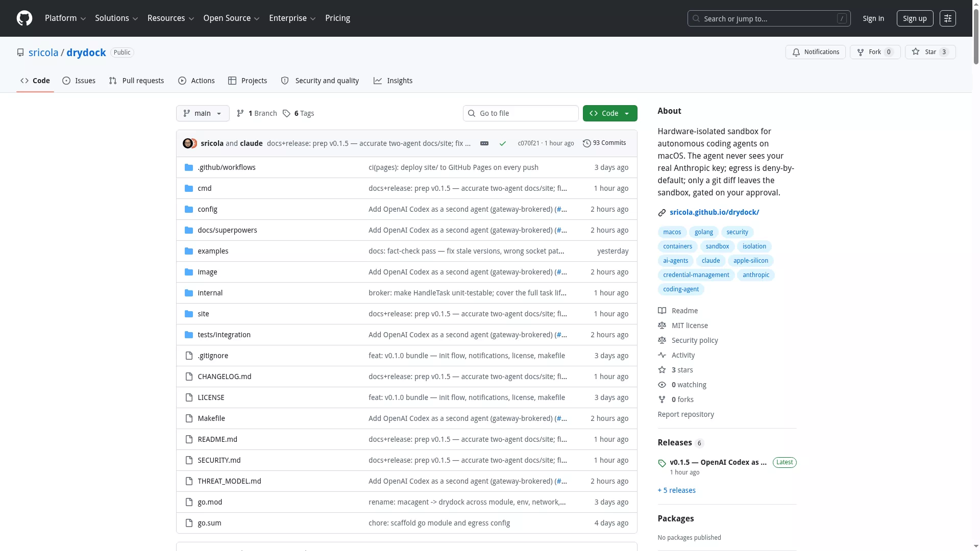Click the MIT license scale icon
Viewport: 980px width, 551px height.
point(662,325)
